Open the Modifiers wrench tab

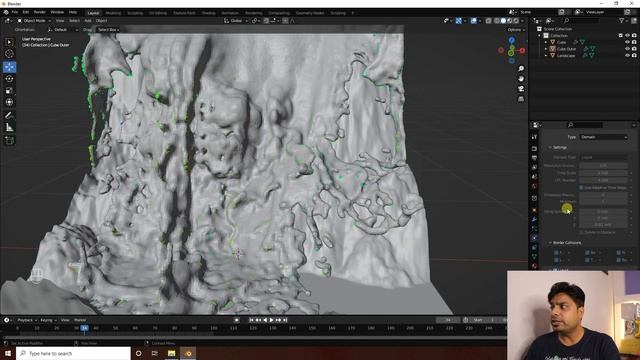pyautogui.click(x=534, y=220)
